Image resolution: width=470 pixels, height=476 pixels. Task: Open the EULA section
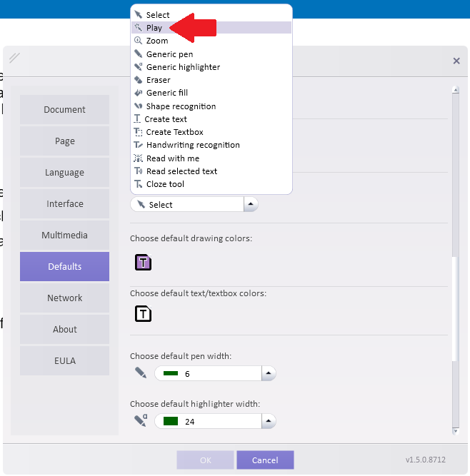[64, 361]
